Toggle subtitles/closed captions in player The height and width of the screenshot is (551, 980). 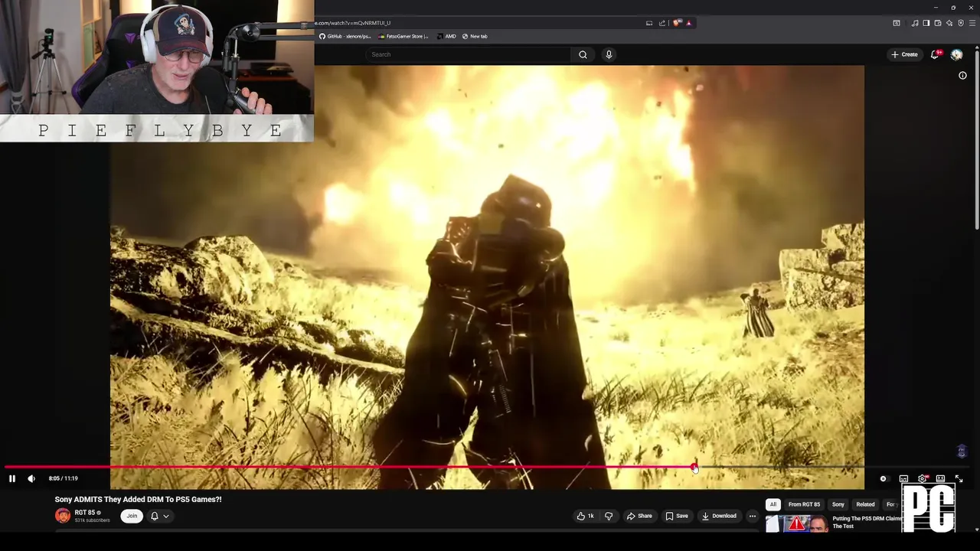click(903, 478)
